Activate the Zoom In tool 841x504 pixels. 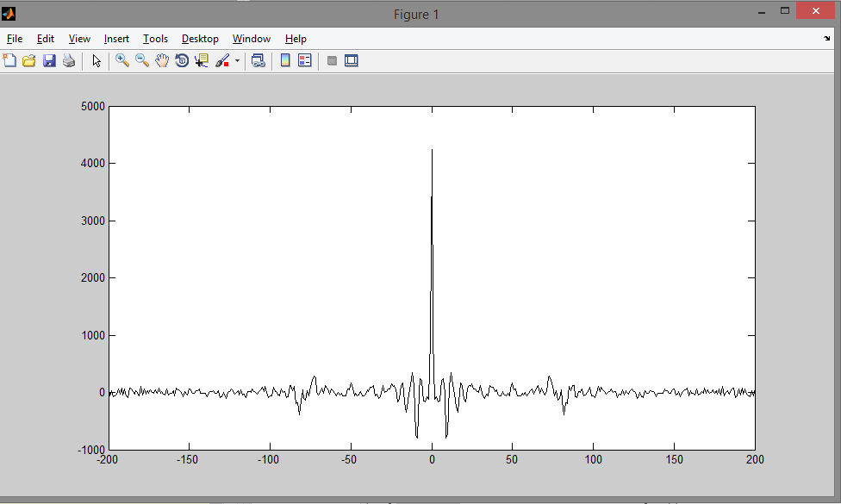pos(122,60)
